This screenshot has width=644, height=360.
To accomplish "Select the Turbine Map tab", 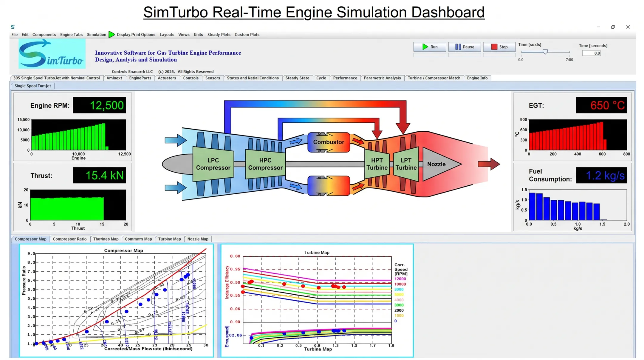I will (x=169, y=239).
